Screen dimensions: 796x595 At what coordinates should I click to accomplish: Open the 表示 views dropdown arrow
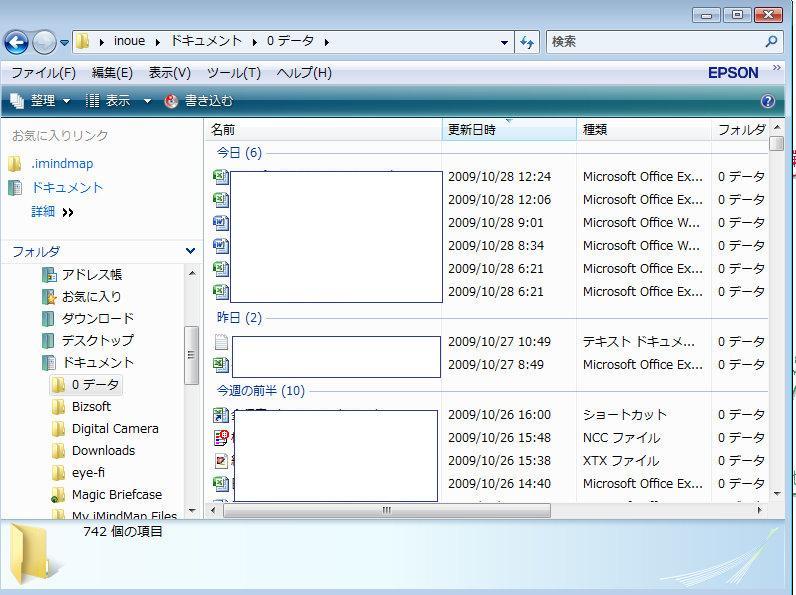[x=147, y=102]
